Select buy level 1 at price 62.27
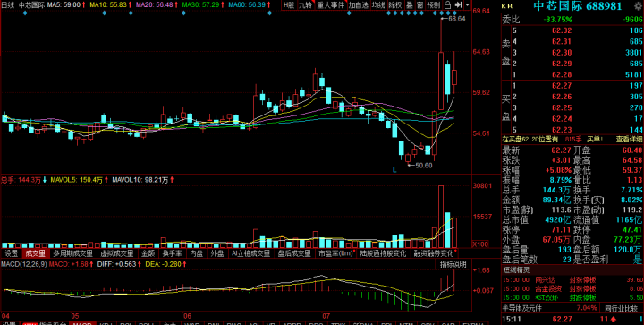644x325 pixels. (578, 85)
